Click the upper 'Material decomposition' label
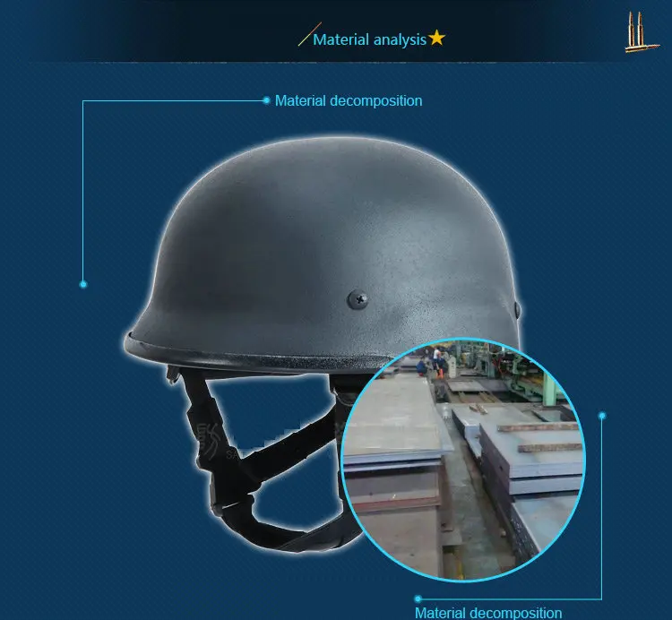 click(x=349, y=101)
